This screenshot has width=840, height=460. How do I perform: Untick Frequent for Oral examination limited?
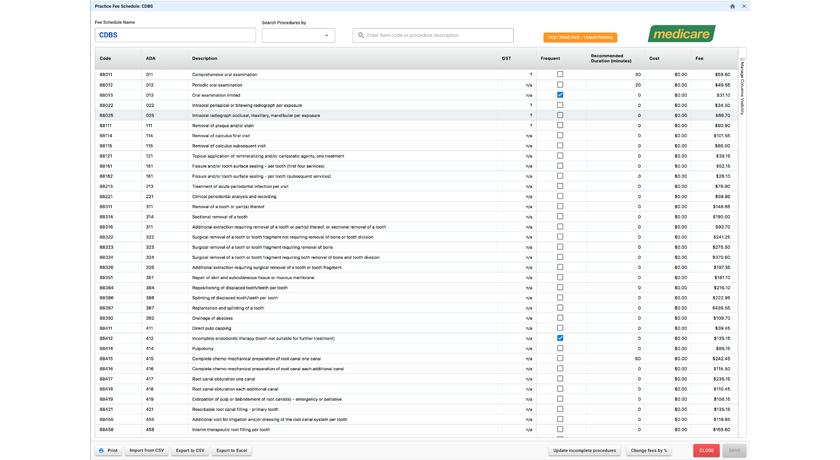click(x=560, y=95)
